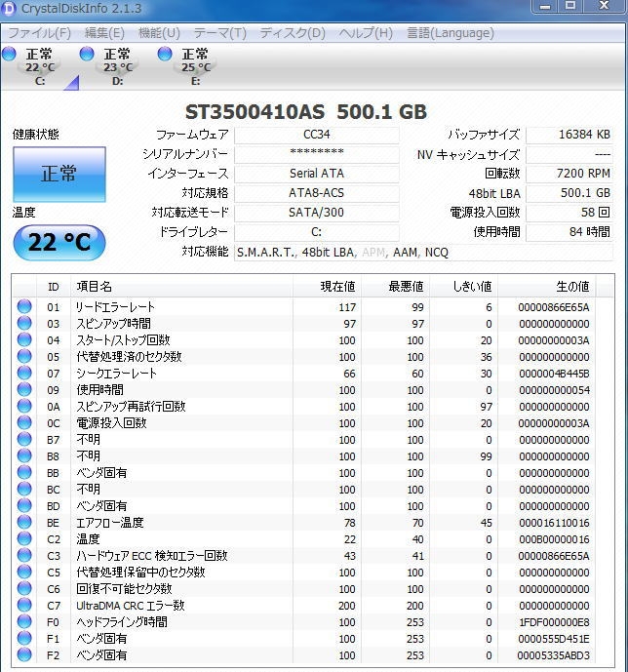Screen dimensions: 628x672
Task: Open the 言語(Language) menu
Action: (451, 33)
